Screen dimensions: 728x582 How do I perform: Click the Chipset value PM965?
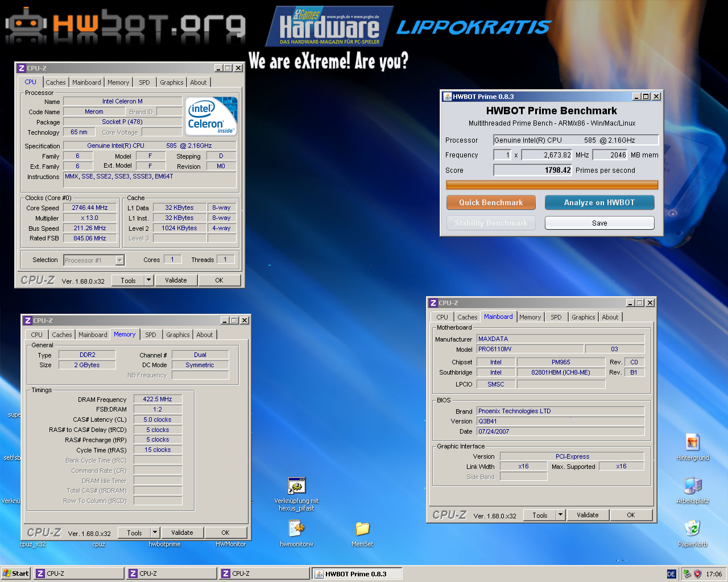(561, 362)
